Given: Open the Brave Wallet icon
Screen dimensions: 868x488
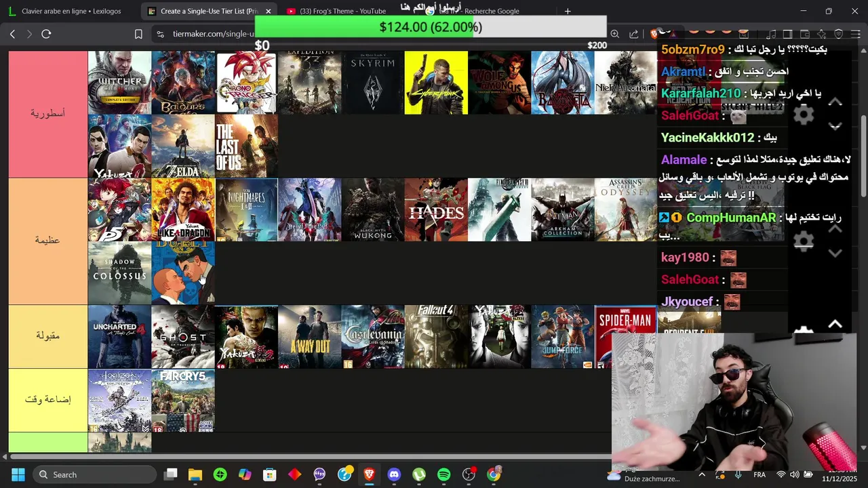Looking at the screenshot, I should point(804,34).
